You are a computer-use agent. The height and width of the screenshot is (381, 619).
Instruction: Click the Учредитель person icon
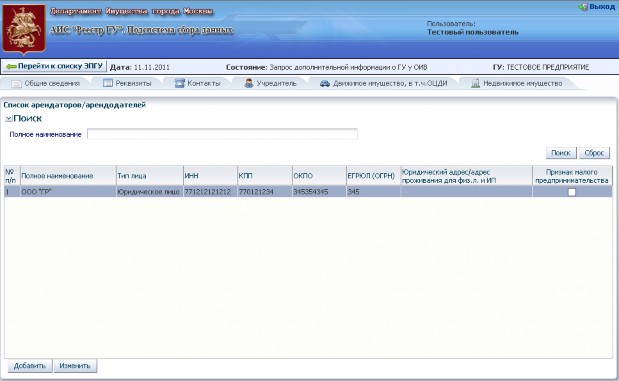coord(249,83)
